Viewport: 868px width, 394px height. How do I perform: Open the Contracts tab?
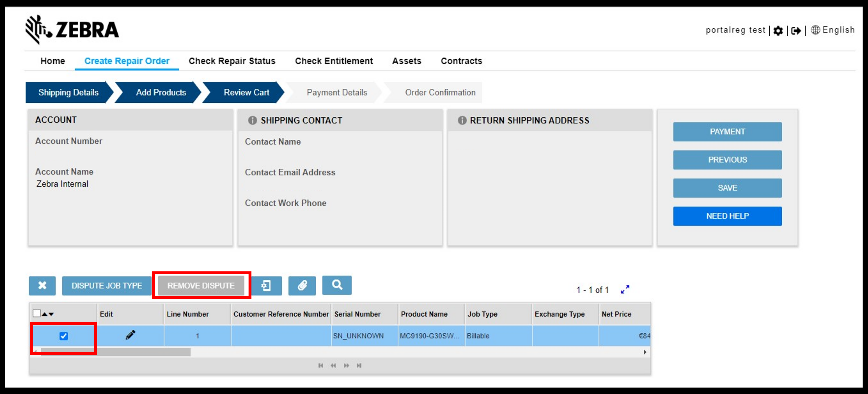[461, 61]
